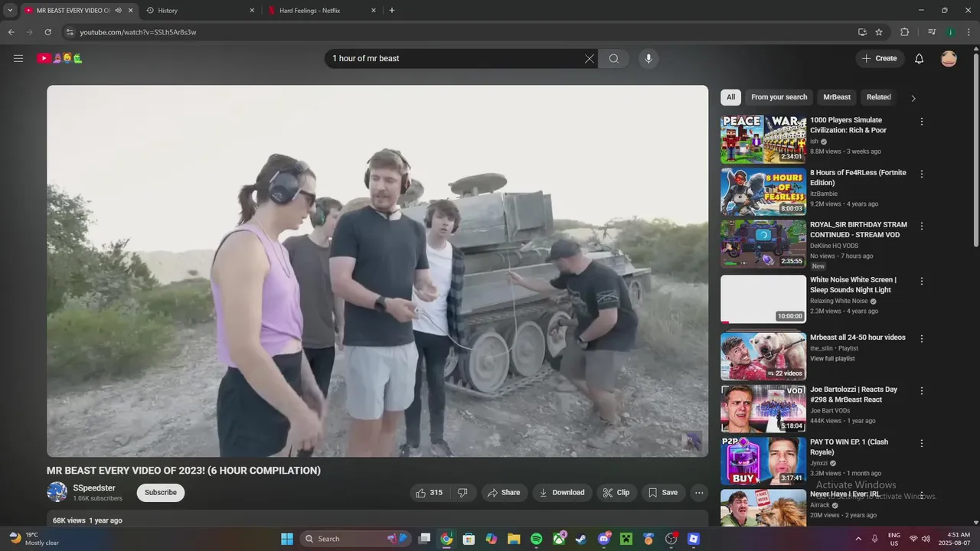Image resolution: width=980 pixels, height=551 pixels.
Task: Save the video to a playlist
Action: [663, 493]
